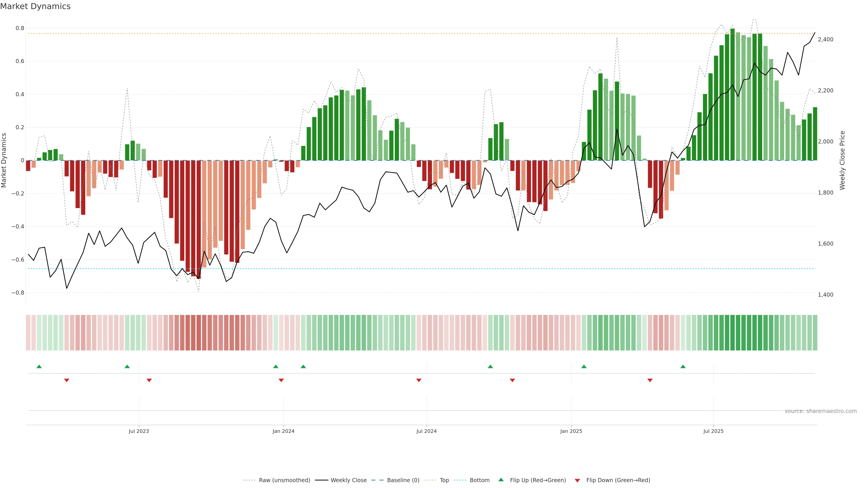The width and height of the screenshot is (868, 488).
Task: Click the leftmost green Flip Up triangle marker
Action: [x=39, y=366]
